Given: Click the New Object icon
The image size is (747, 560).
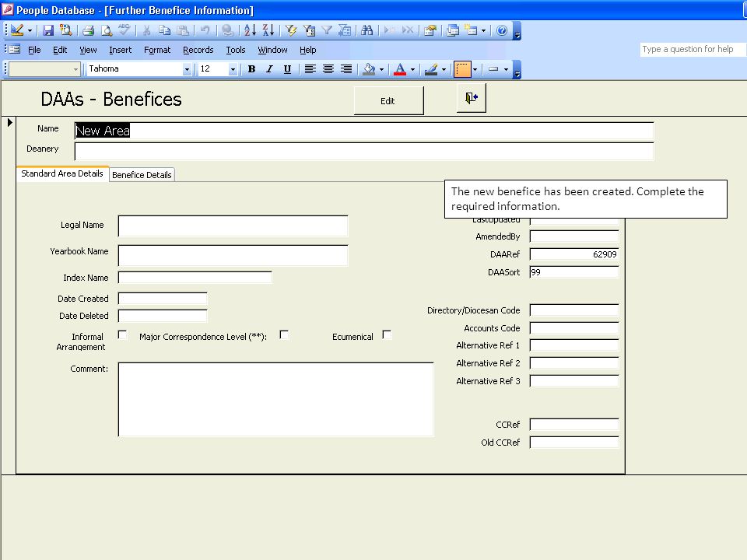Looking at the screenshot, I should [x=472, y=30].
